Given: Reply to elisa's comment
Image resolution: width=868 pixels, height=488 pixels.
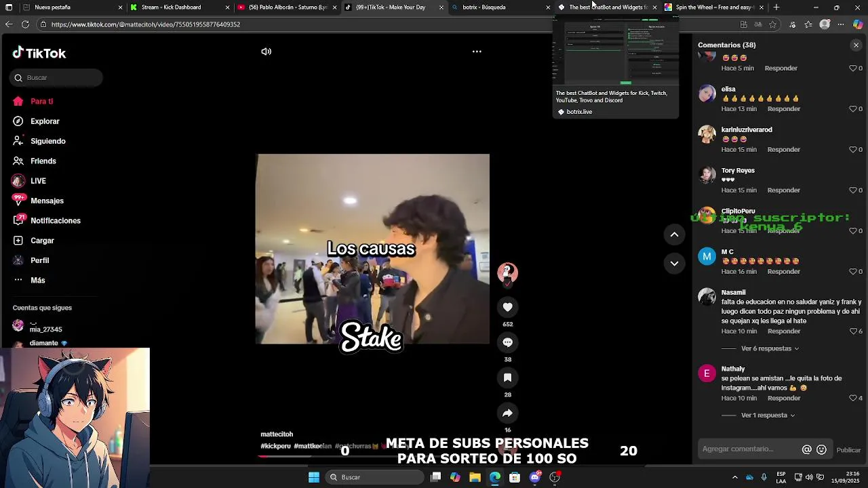Looking at the screenshot, I should [x=784, y=109].
